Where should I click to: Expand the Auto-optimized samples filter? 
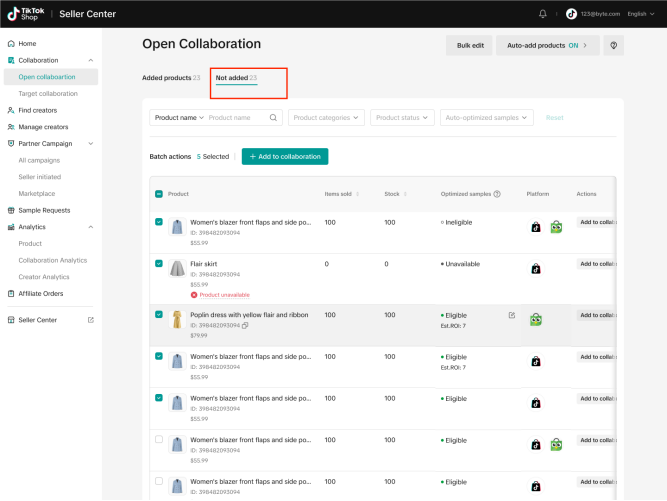pos(487,117)
